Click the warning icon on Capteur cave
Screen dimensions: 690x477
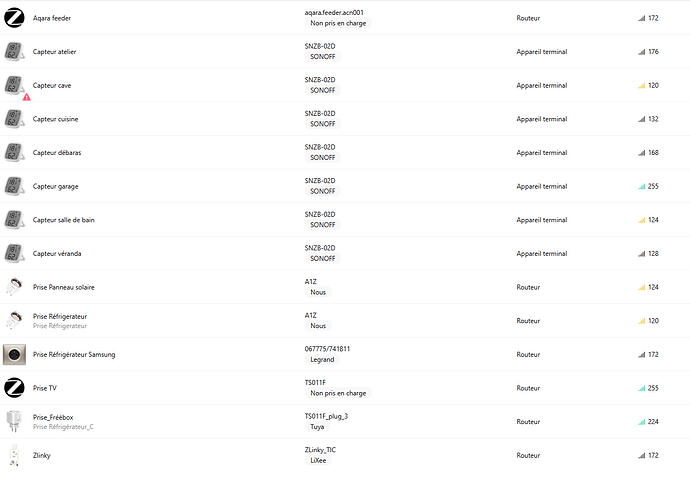point(27,97)
